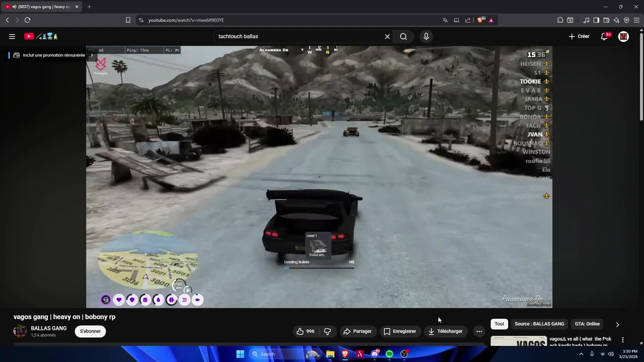
Task: Click the Télécharger download button
Action: 445,331
